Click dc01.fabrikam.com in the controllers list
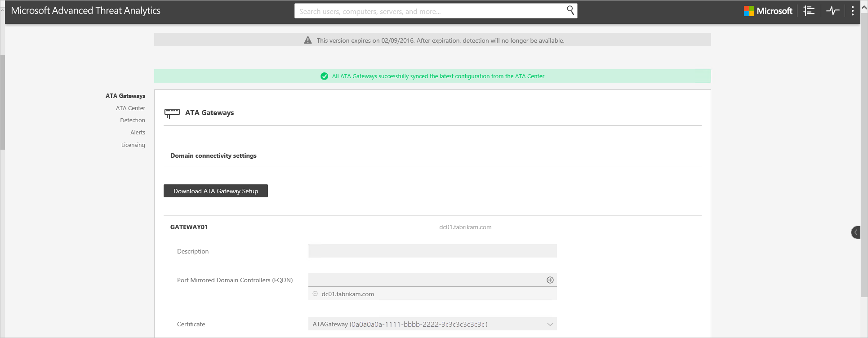This screenshot has width=868, height=338. pyautogui.click(x=347, y=294)
